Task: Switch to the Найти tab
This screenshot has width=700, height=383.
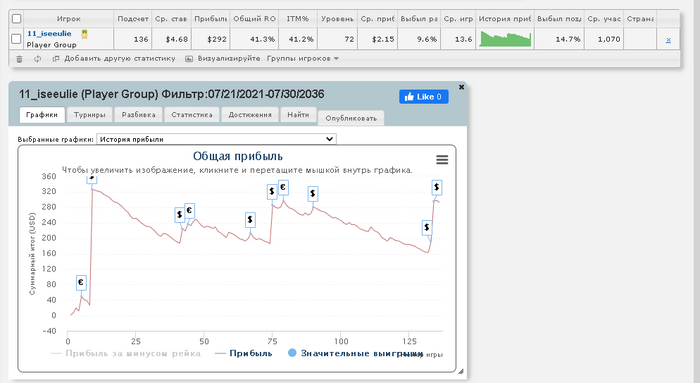Action: coord(298,115)
